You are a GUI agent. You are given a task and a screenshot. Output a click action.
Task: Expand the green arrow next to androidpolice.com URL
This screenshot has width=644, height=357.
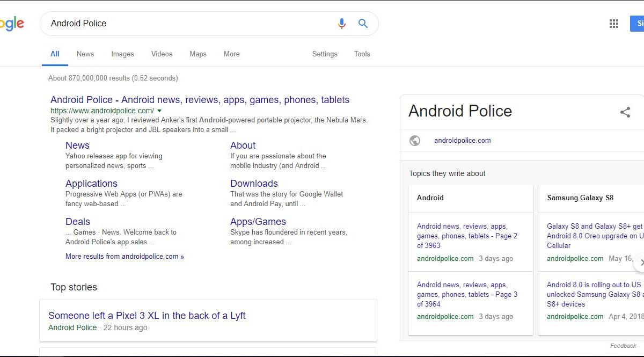click(159, 111)
